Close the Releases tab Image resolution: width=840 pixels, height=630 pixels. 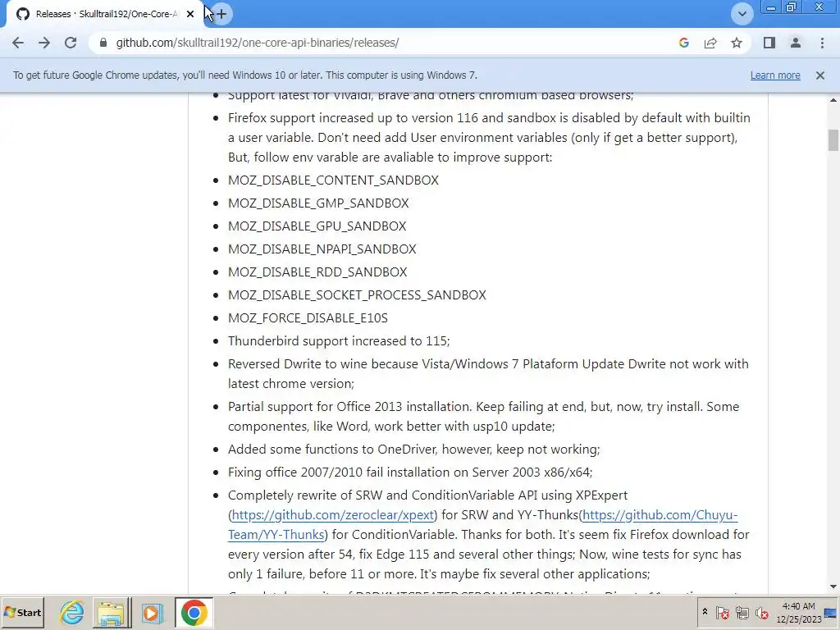[190, 14]
